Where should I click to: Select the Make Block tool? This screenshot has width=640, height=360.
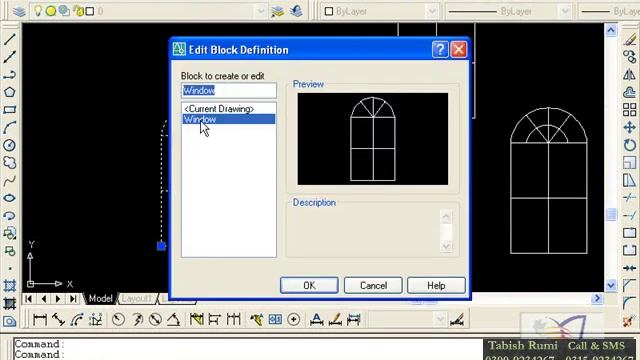click(x=9, y=251)
